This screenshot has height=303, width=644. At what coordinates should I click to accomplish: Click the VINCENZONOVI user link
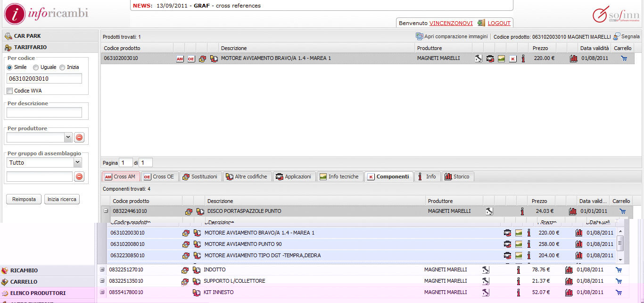click(x=451, y=23)
